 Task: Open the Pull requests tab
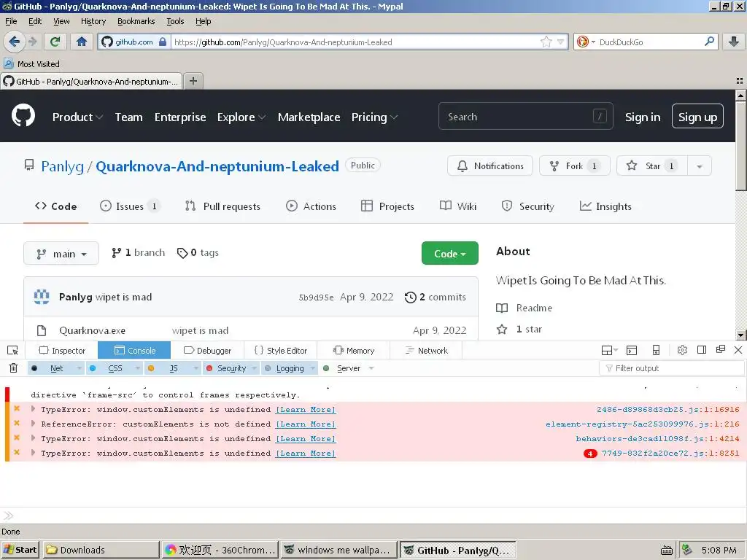(x=222, y=206)
